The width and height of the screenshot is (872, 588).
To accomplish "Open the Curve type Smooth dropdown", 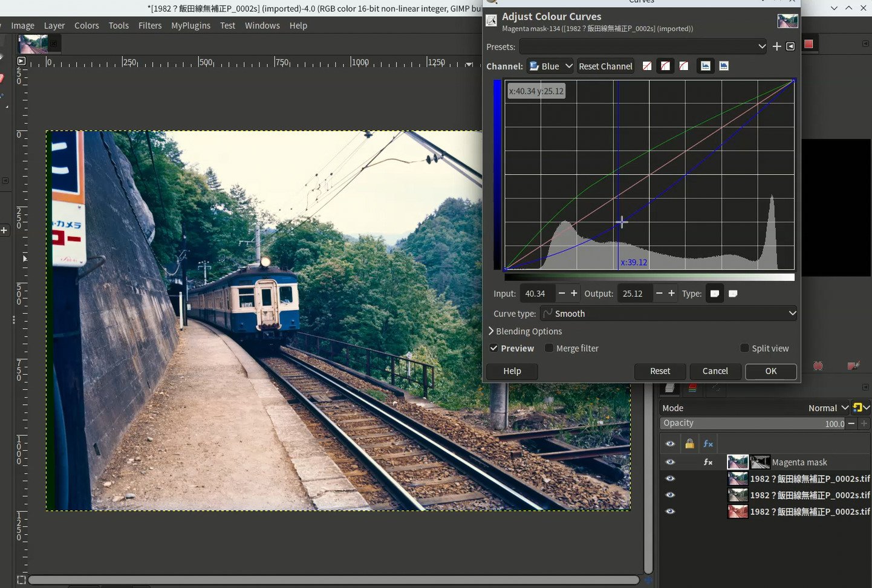I will pyautogui.click(x=669, y=314).
